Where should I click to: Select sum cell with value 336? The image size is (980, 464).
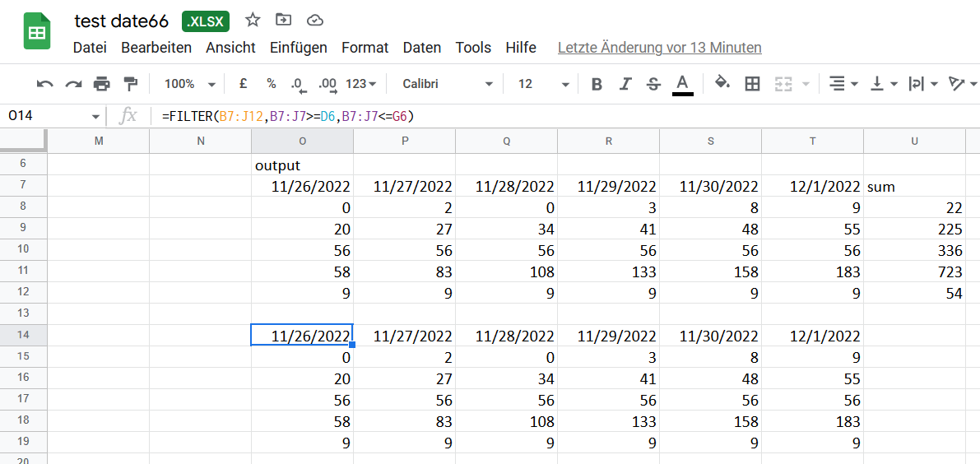[914, 250]
